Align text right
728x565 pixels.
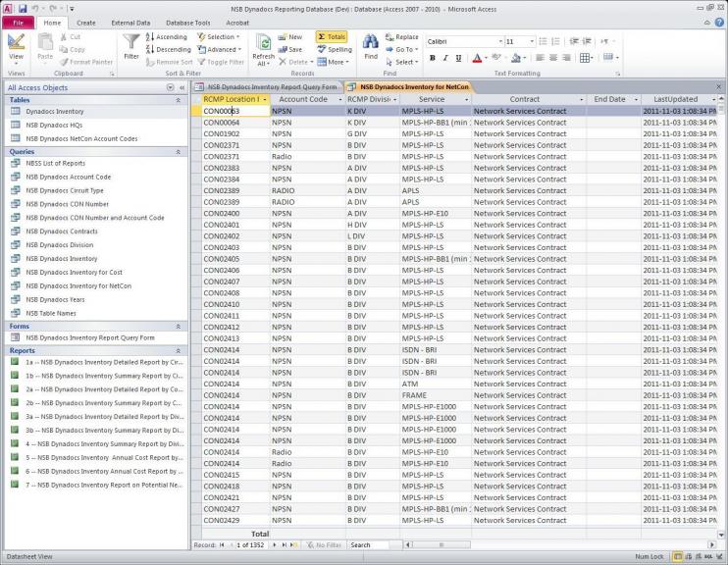click(566, 58)
